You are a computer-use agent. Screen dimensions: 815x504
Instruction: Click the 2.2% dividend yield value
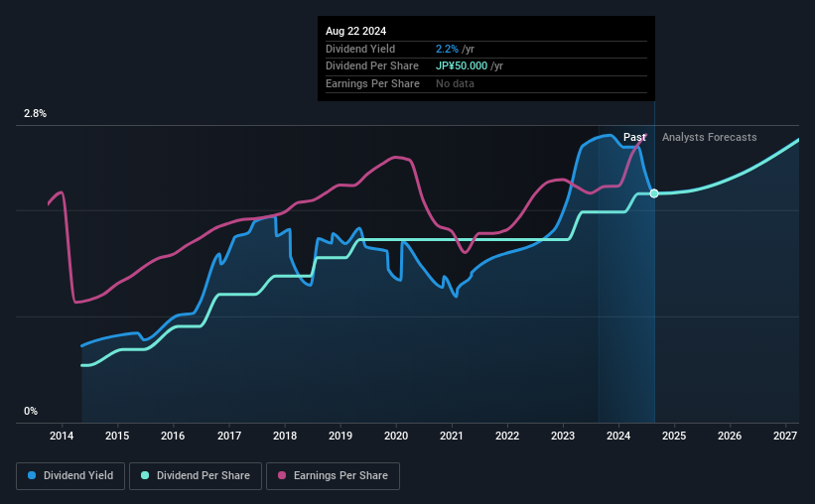pos(447,49)
